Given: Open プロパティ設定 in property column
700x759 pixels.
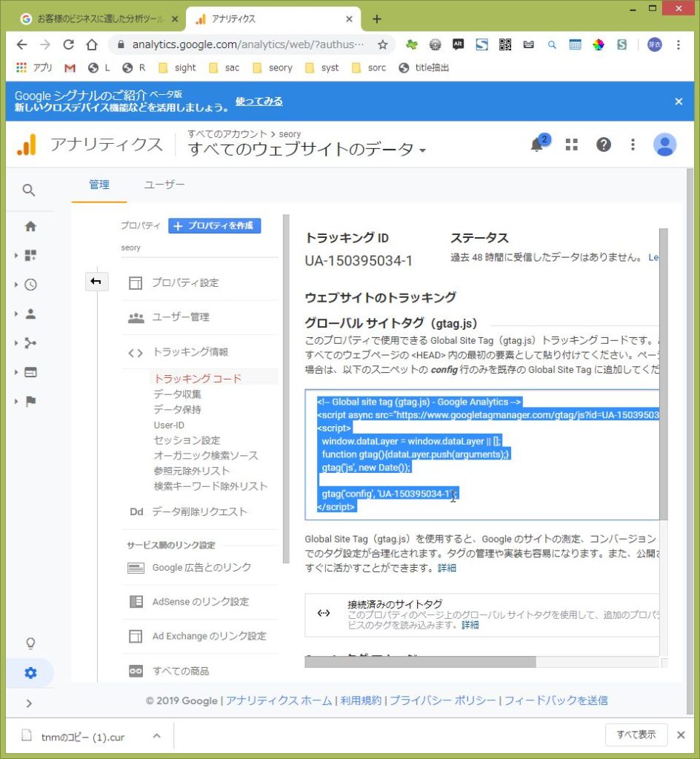Looking at the screenshot, I should tap(185, 282).
